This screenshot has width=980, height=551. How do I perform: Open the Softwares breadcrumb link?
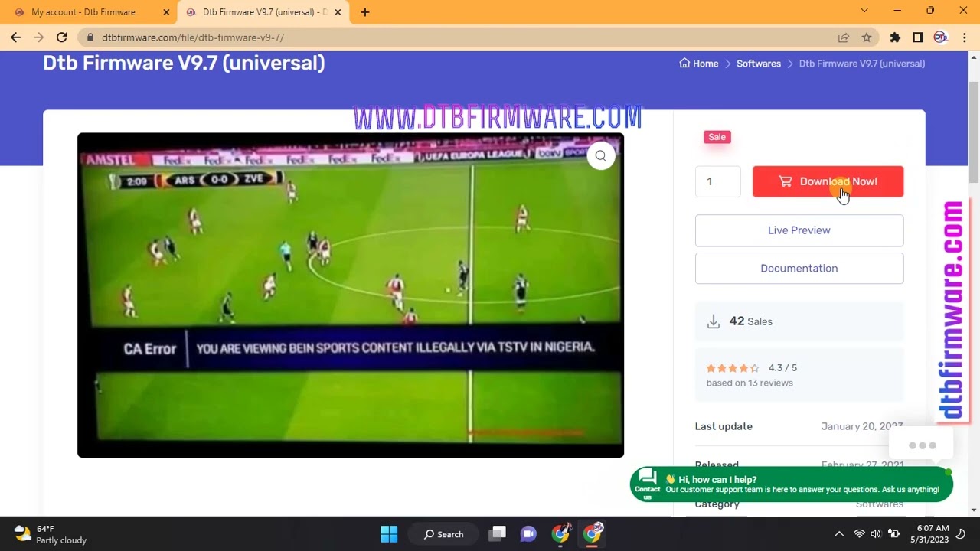tap(759, 64)
